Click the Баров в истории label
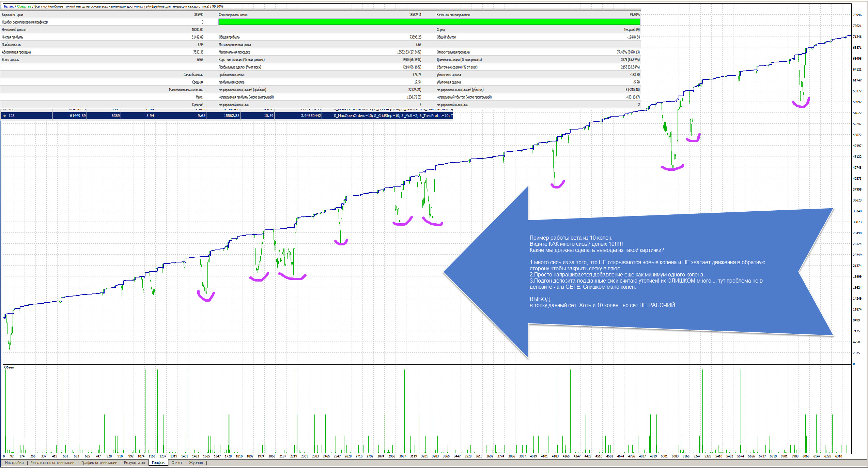868x468 pixels. coord(12,15)
